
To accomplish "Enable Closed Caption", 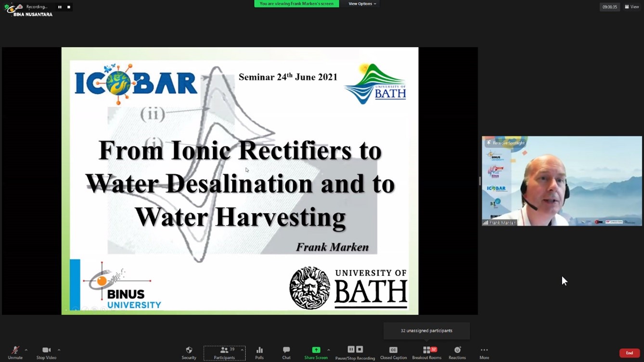I will pos(393,353).
